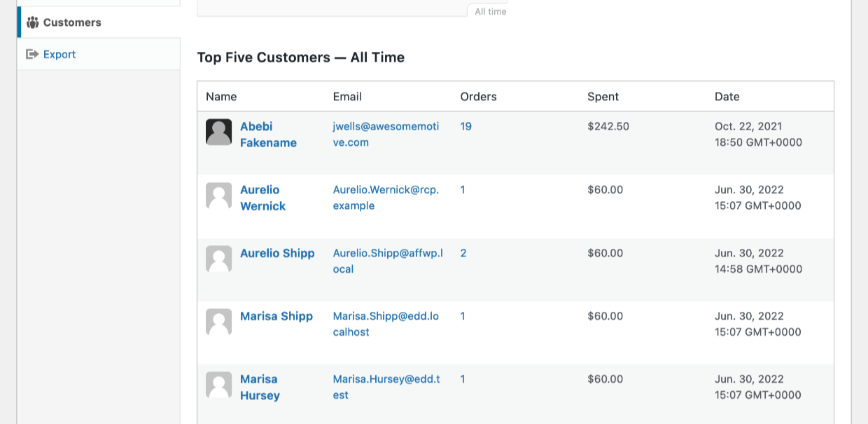View Abebi Fakename's 19 orders
This screenshot has width=868, height=424.
(465, 126)
